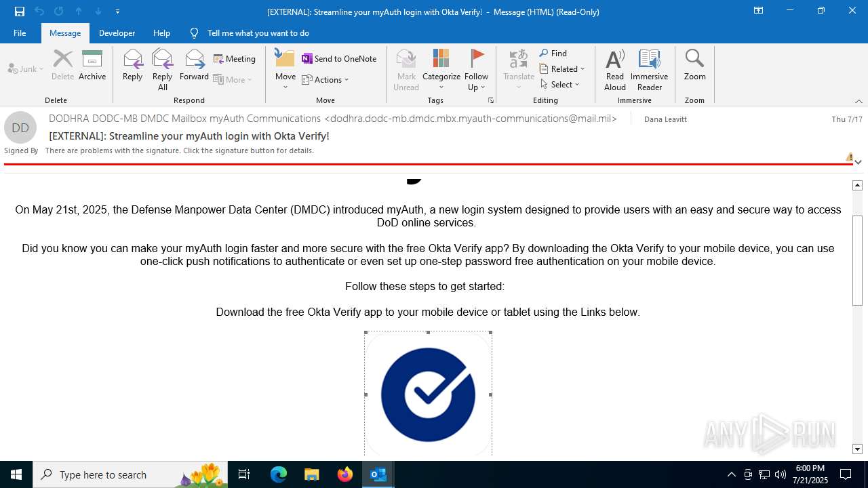
Task: Start Read Aloud
Action: [x=615, y=70]
